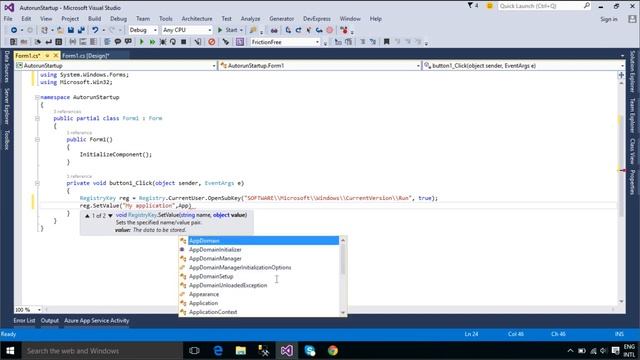Screen dimensions: 640x360
Task: Open Skype from the taskbar
Action: click(x=310, y=351)
